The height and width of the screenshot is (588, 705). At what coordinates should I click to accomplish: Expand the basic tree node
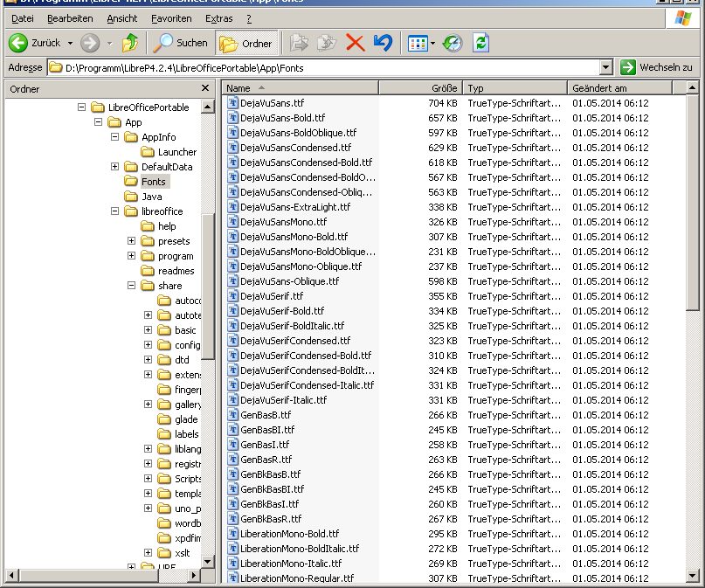coord(148,329)
